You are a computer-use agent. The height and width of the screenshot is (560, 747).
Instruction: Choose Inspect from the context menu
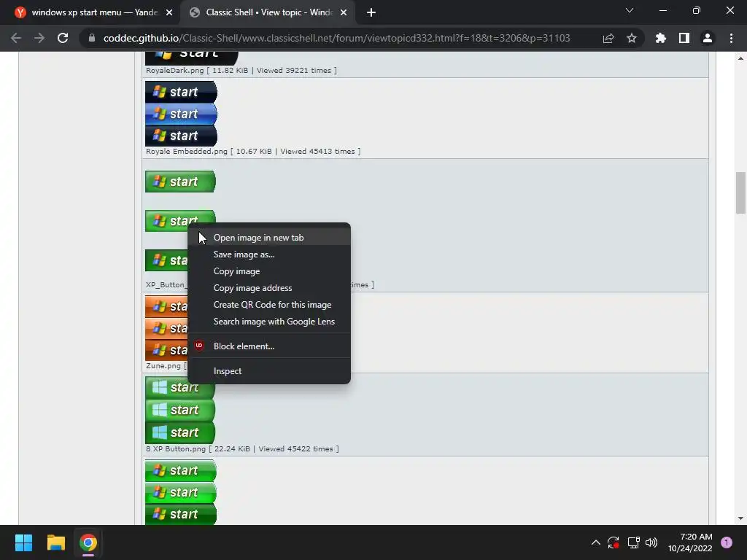(269, 371)
